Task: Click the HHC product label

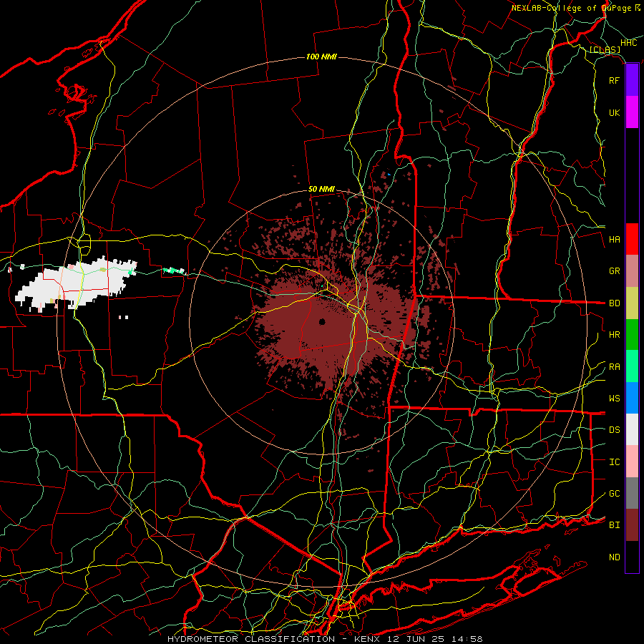Action: tap(629, 43)
